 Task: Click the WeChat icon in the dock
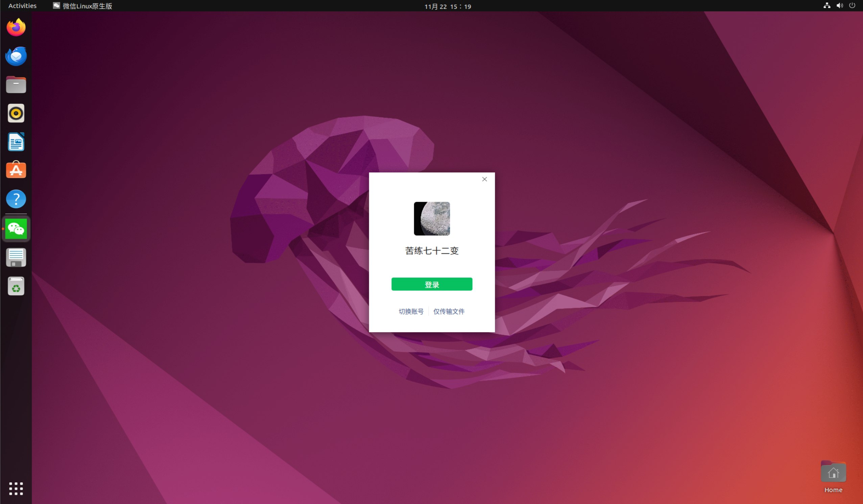click(x=16, y=229)
